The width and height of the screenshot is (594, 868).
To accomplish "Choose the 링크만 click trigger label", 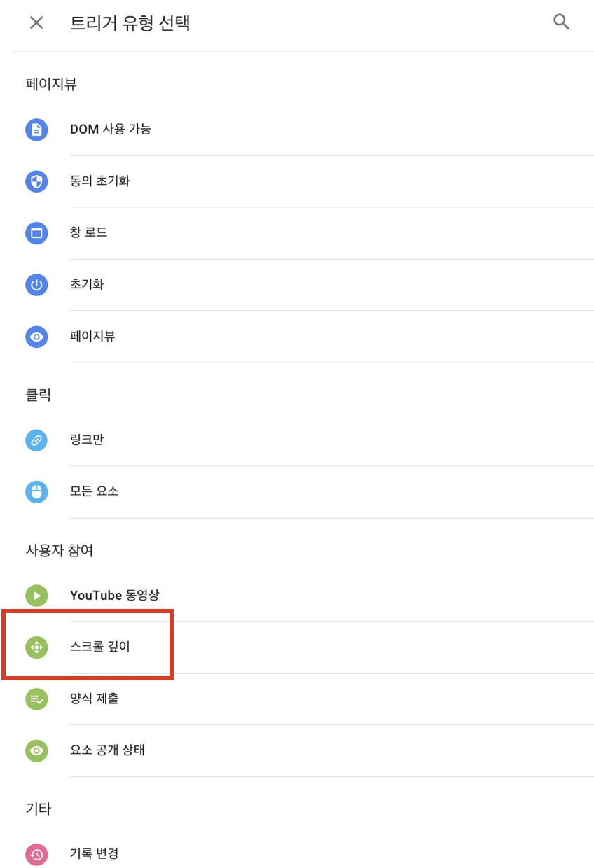I will pos(87,440).
